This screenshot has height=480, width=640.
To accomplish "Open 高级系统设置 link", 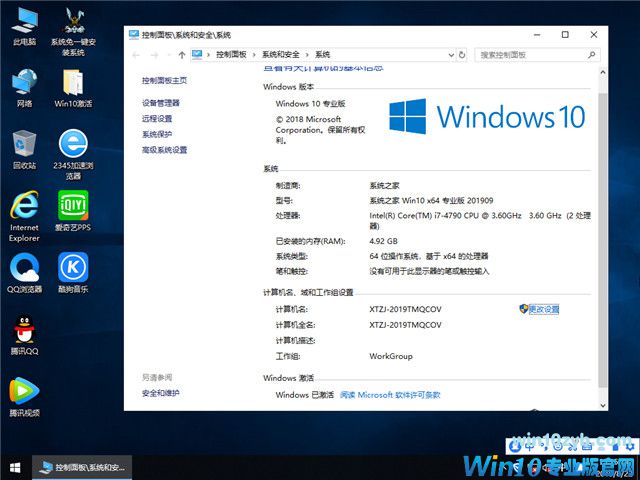I will [164, 150].
